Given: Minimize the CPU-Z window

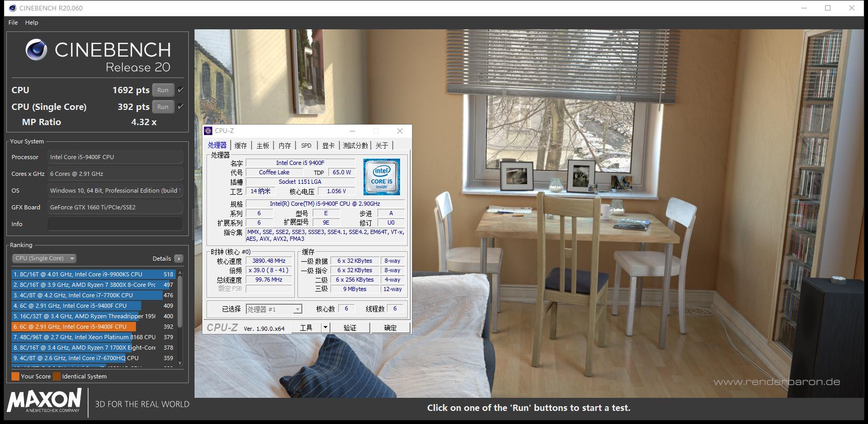Looking at the screenshot, I should tap(352, 131).
